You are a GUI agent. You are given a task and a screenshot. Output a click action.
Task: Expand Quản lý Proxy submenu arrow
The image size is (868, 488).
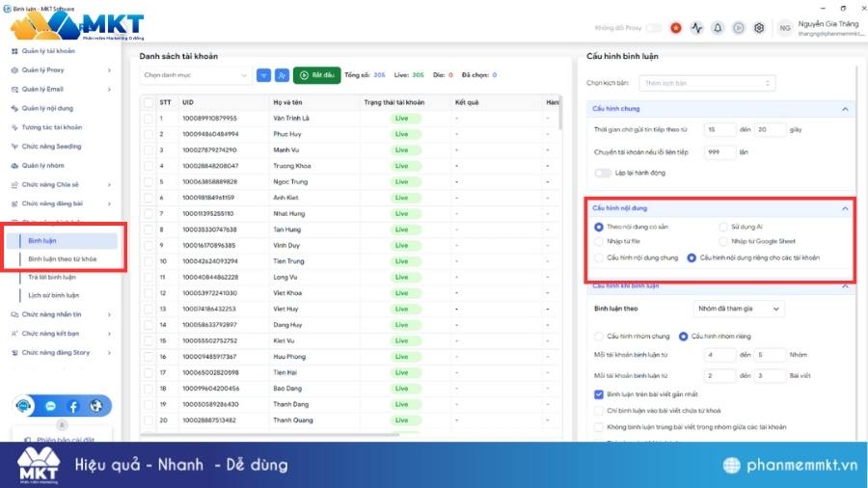click(x=109, y=70)
